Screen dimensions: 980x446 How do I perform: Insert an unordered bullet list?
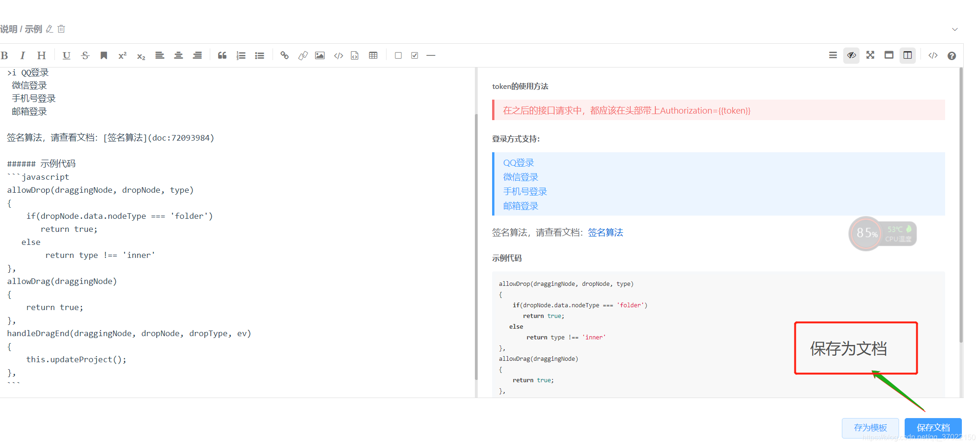tap(260, 55)
